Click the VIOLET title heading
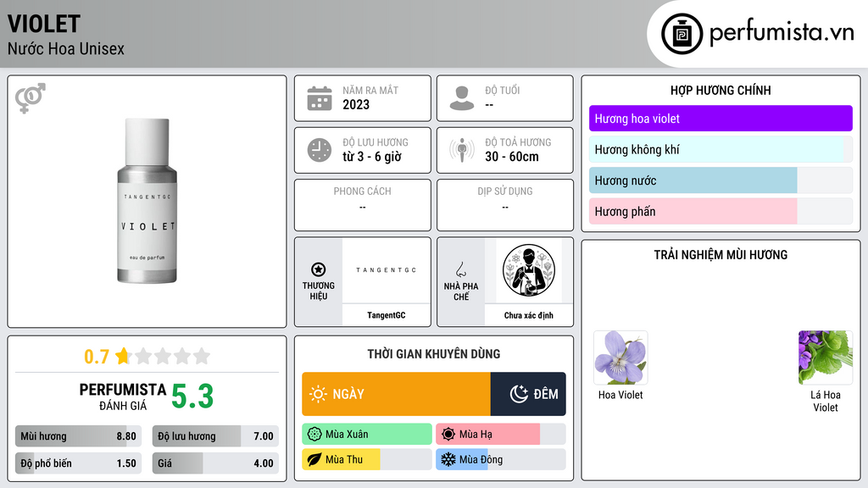 pos(44,24)
